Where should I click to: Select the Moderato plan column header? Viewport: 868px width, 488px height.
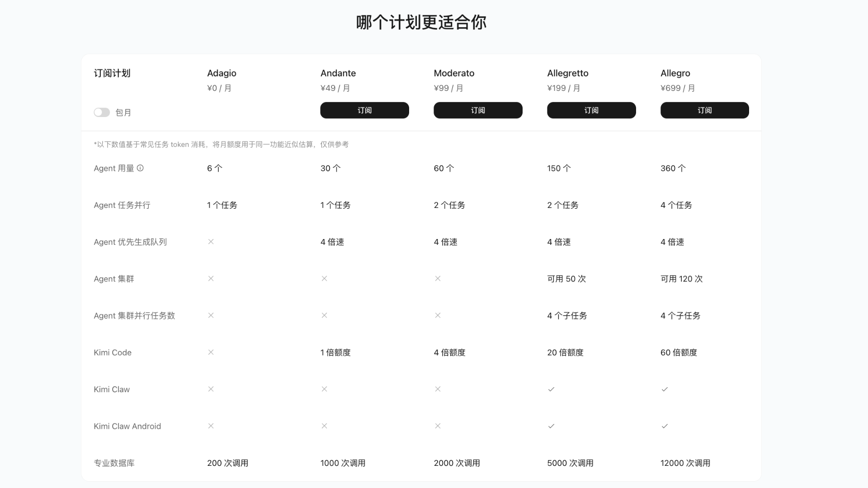[454, 73]
